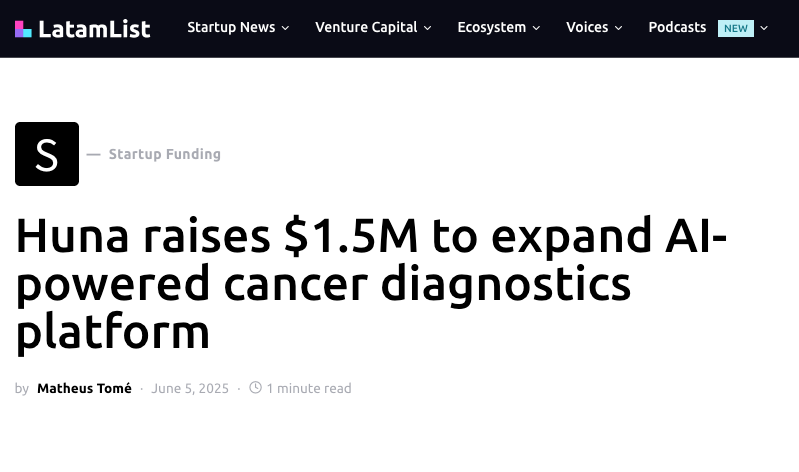Expand the Ecosystem dropdown arrow
799x472 pixels.
click(x=537, y=28)
